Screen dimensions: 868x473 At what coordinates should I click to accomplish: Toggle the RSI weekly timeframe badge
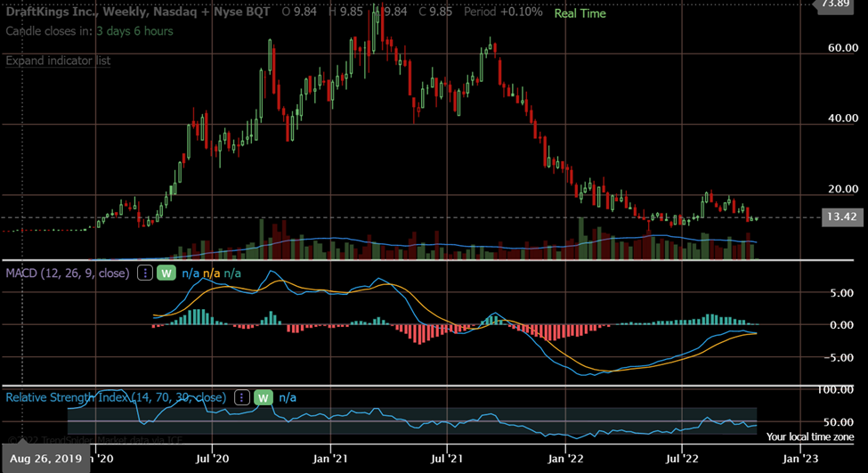[x=264, y=397]
